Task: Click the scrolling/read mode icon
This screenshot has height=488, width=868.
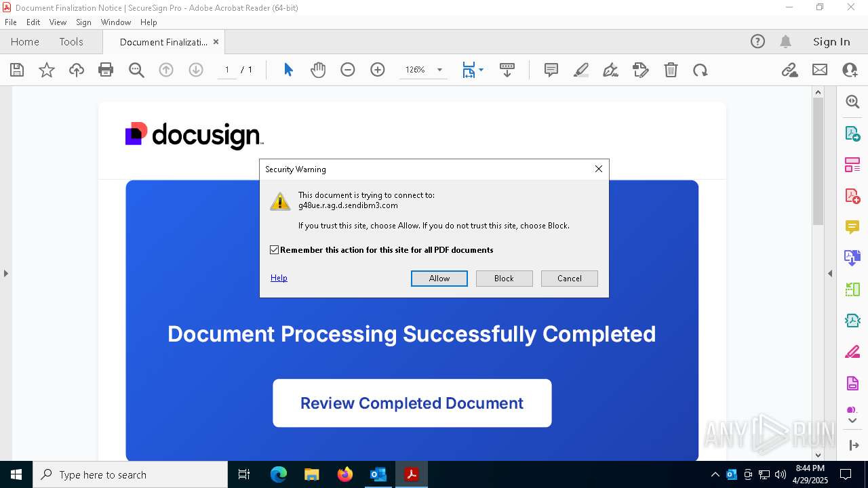Action: point(507,70)
